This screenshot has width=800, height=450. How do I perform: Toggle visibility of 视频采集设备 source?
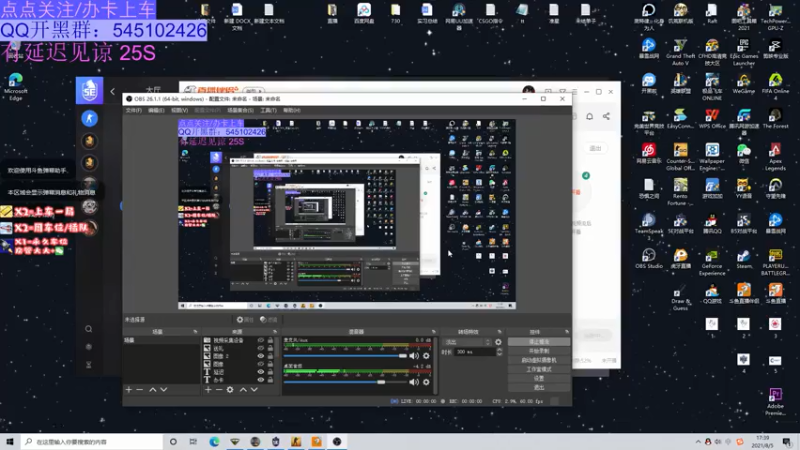click(261, 340)
